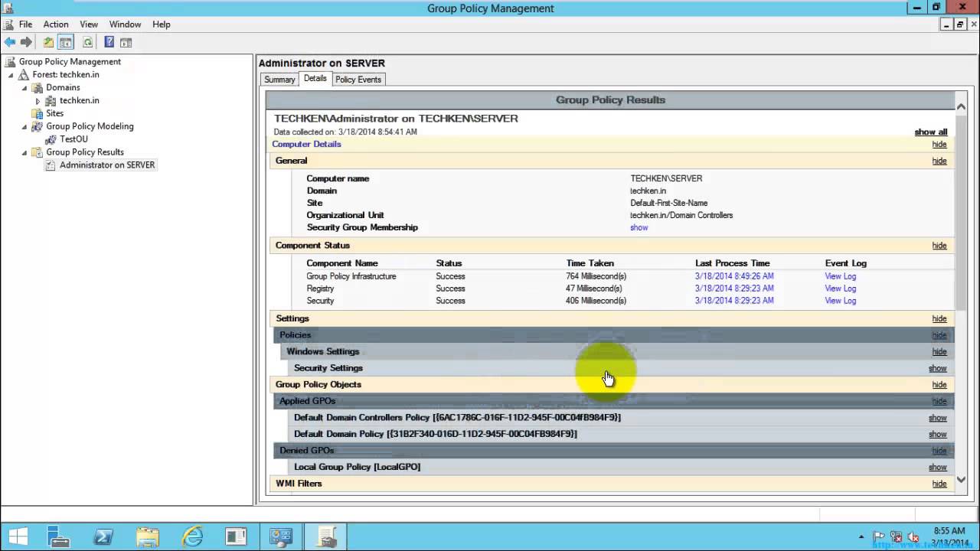Collapse the Forest: techken.in tree node
Viewport: 980px width, 551px height.
point(11,75)
